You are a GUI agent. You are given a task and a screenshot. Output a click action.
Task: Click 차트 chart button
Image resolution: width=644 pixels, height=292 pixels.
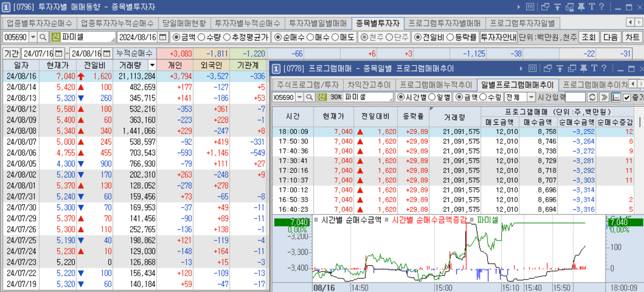[x=632, y=37]
